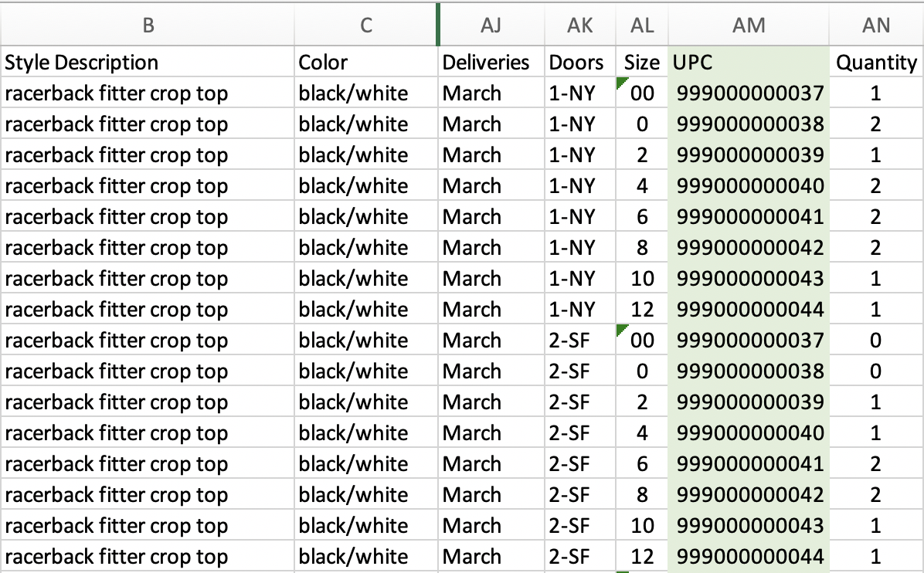The height and width of the screenshot is (573, 924).
Task: Select the "1-NY" Doors cell for size 6
Action: click(580, 217)
